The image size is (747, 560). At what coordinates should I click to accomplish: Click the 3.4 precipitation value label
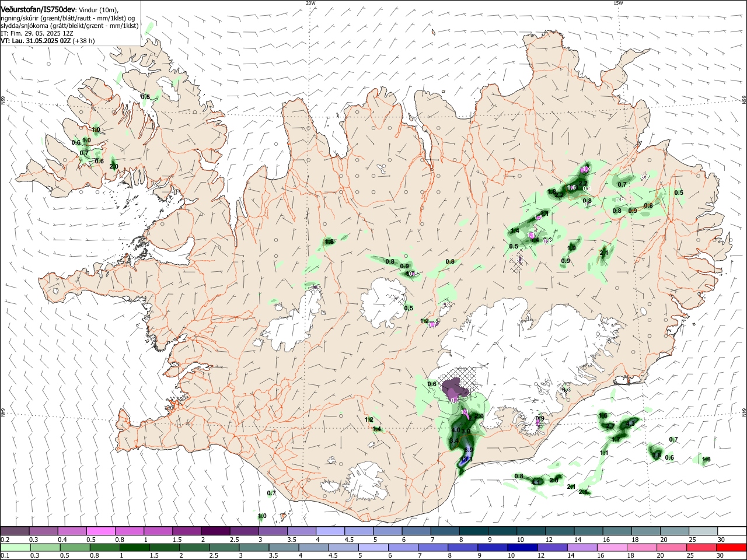(x=454, y=441)
